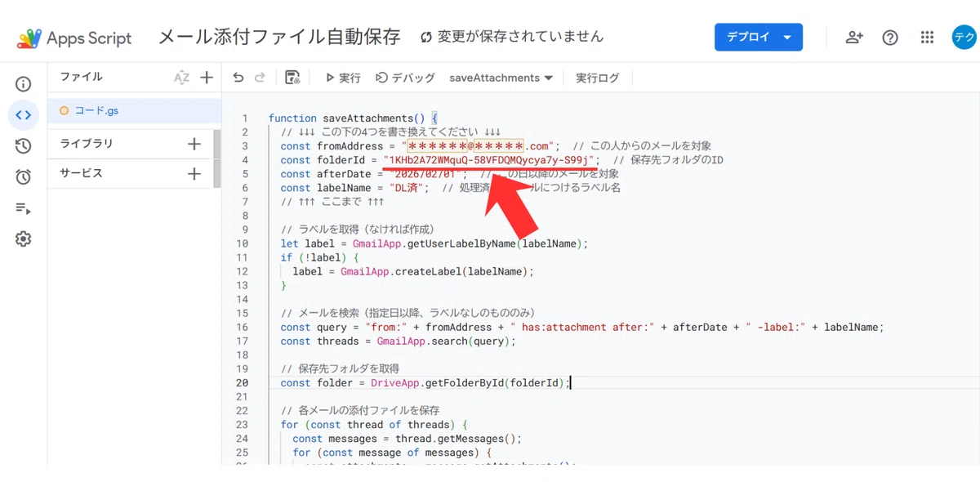Open the saveAttachments function dropdown
The image size is (980, 482).
[x=501, y=78]
